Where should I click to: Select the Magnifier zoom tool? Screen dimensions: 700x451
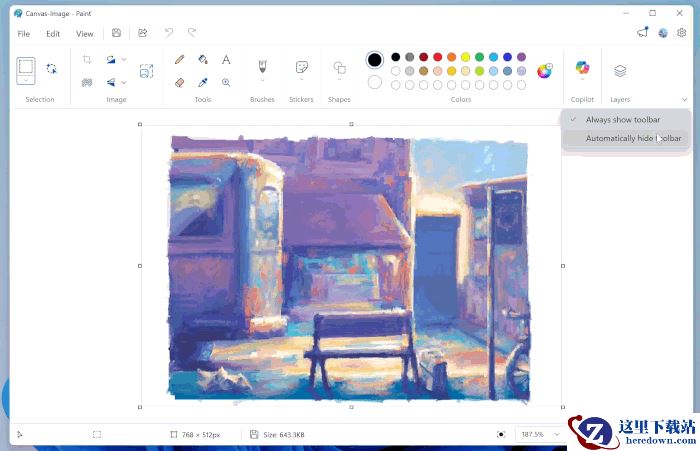226,82
